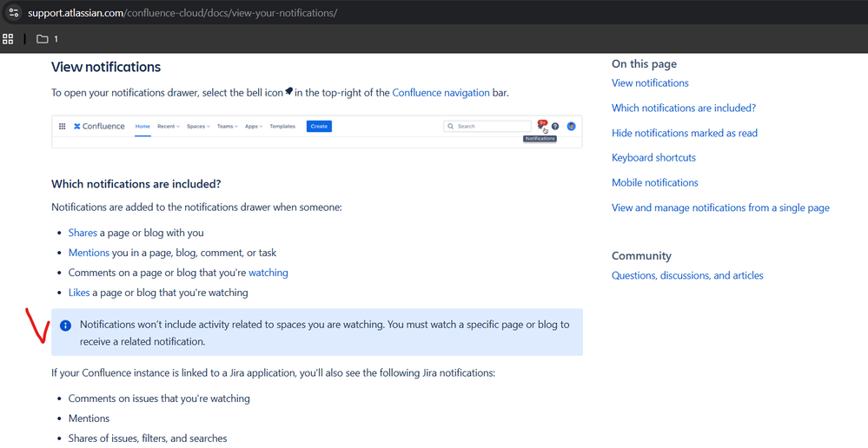Open the Confluence navigation link
The width and height of the screenshot is (868, 448).
(441, 93)
